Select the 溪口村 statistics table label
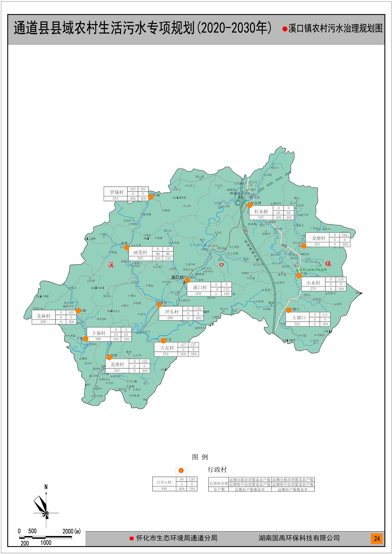Image resolution: width=392 pixels, height=554 pixels. point(209,289)
